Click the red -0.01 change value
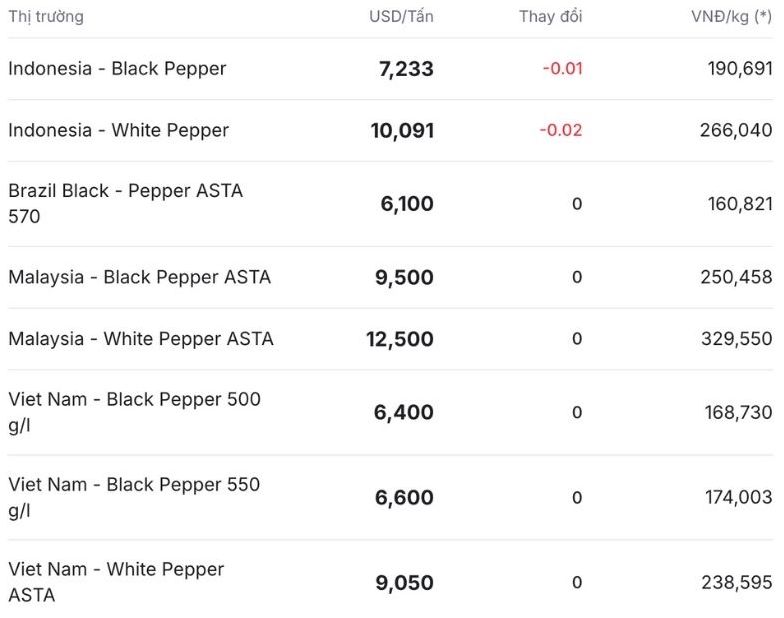This screenshot has height=618, width=784. tap(562, 69)
